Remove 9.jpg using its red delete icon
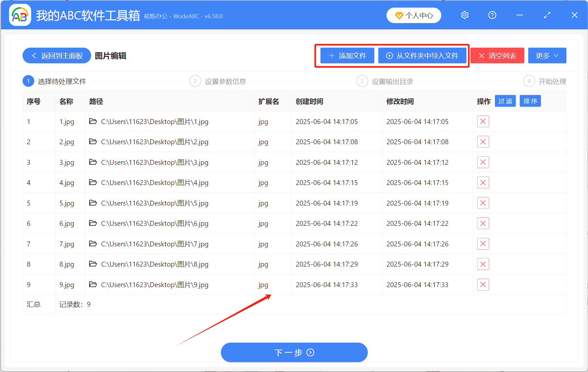588x372 pixels. 483,284
